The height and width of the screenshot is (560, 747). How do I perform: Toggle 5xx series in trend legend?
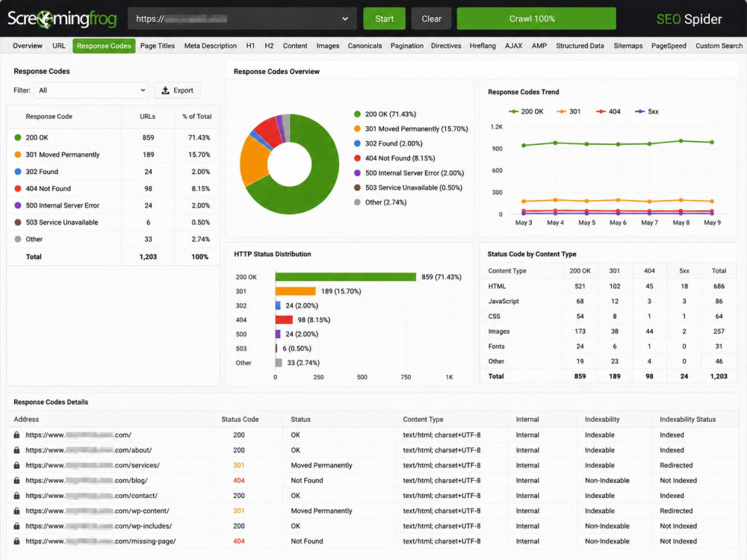(x=647, y=111)
